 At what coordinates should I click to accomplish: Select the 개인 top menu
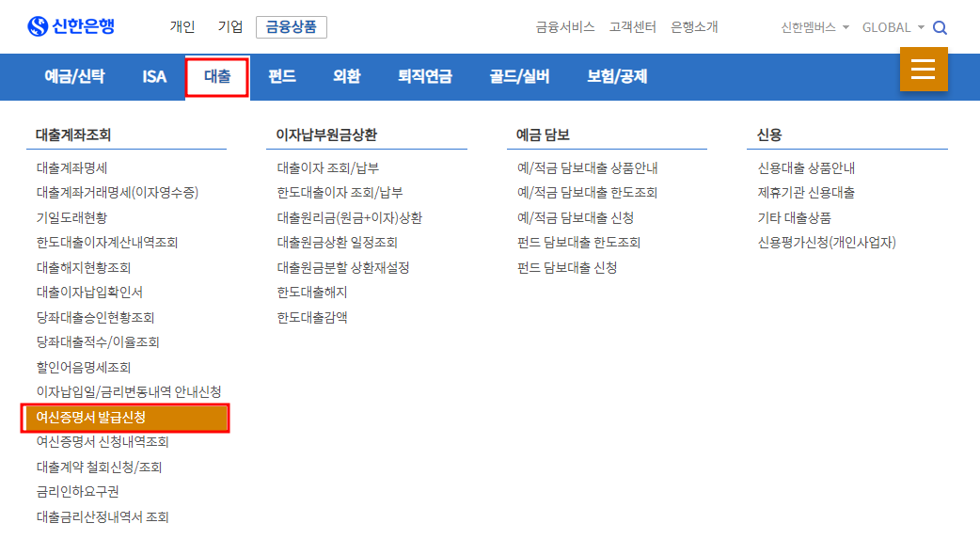click(x=182, y=27)
